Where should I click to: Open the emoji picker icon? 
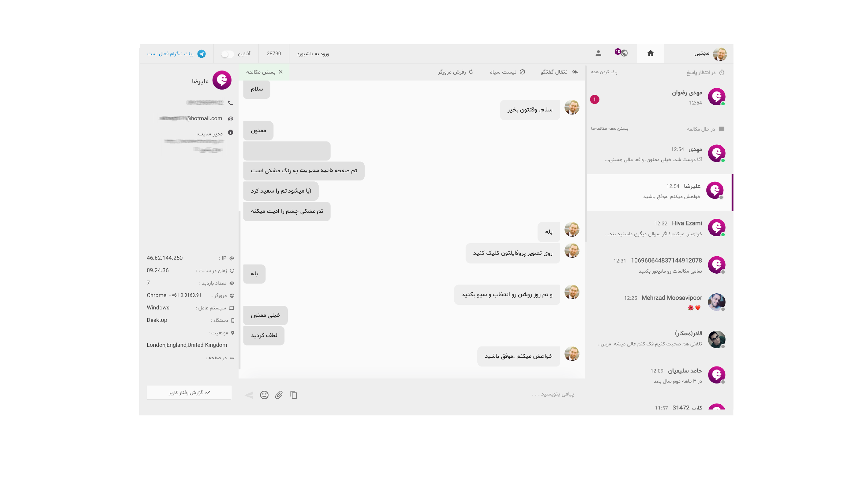[x=264, y=395]
